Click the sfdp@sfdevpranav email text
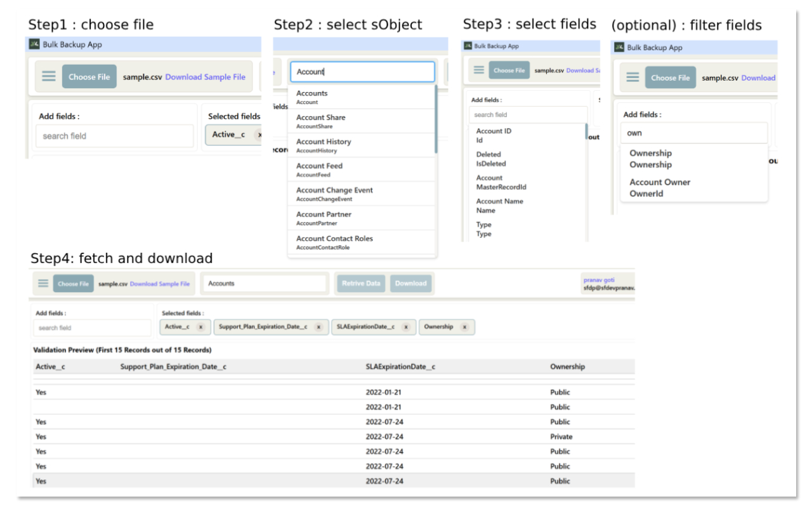812x508 pixels. pos(608,288)
